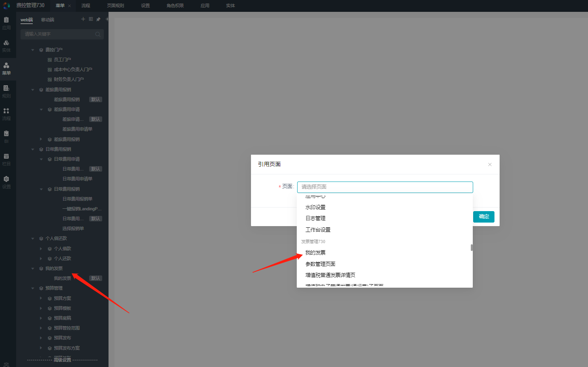Expand the 预算发布方案 tree node
588x367 pixels.
tap(41, 348)
